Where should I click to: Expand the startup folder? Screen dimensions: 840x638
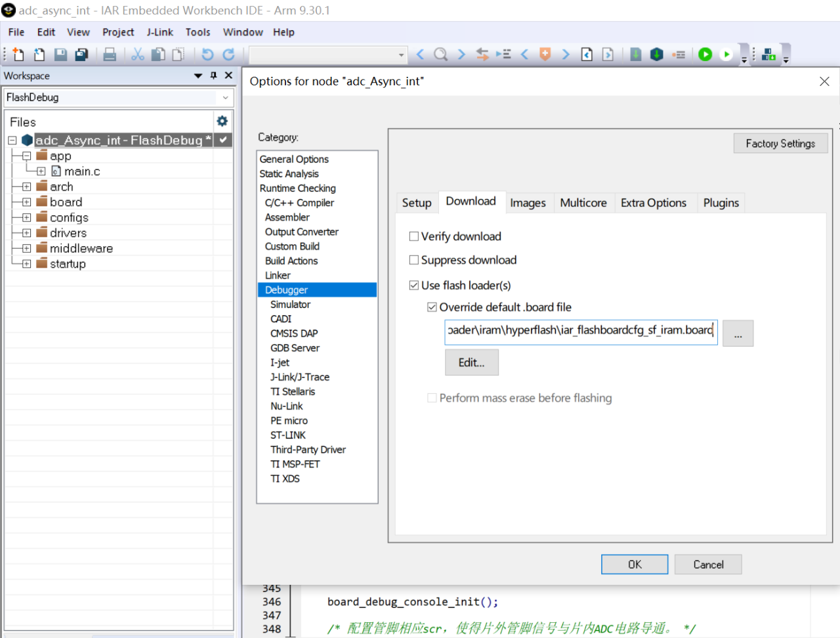[x=26, y=264]
